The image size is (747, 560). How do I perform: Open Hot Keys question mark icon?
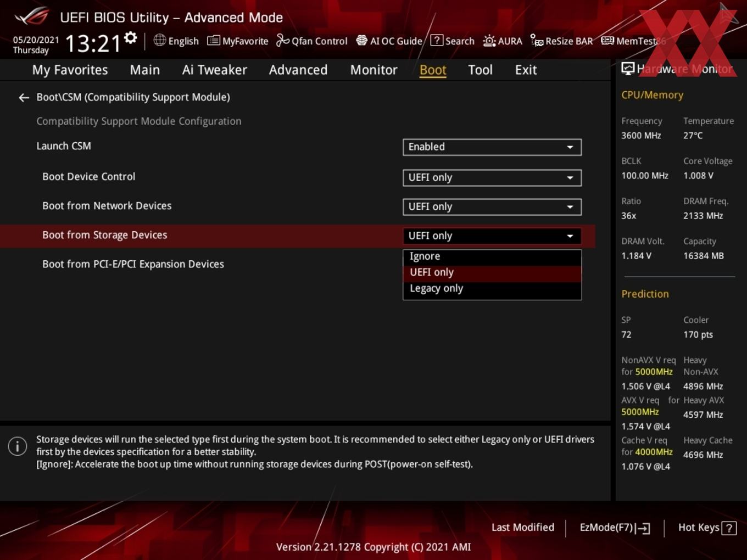(x=729, y=528)
